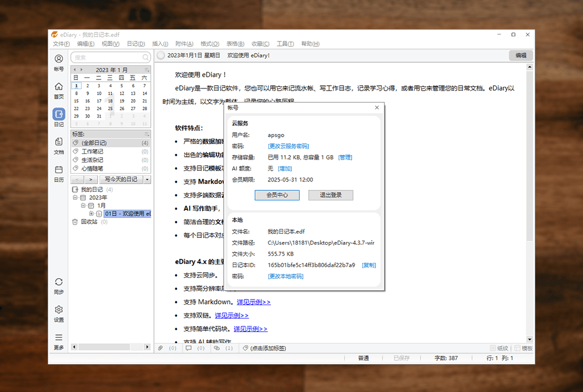
Task: Click the comment bubble icon in bottom bar
Action: click(x=188, y=348)
